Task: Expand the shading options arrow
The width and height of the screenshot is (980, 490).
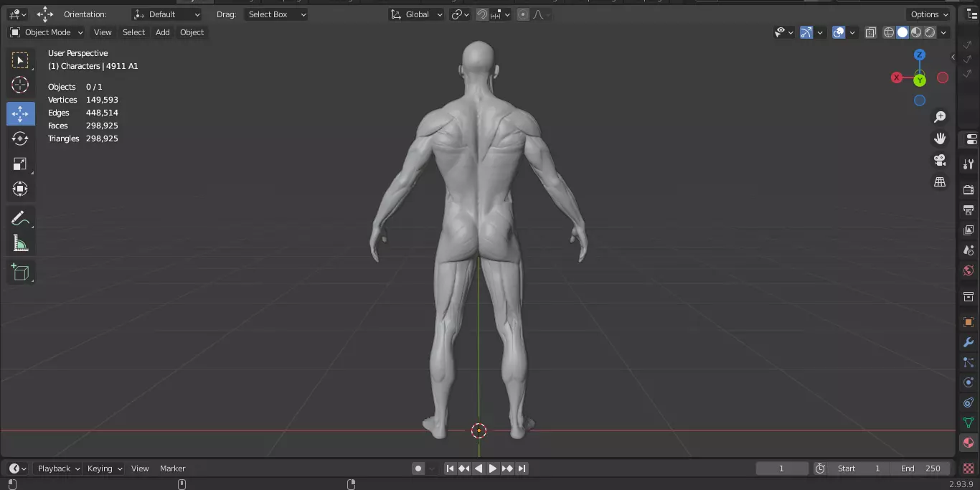Action: coord(943,32)
